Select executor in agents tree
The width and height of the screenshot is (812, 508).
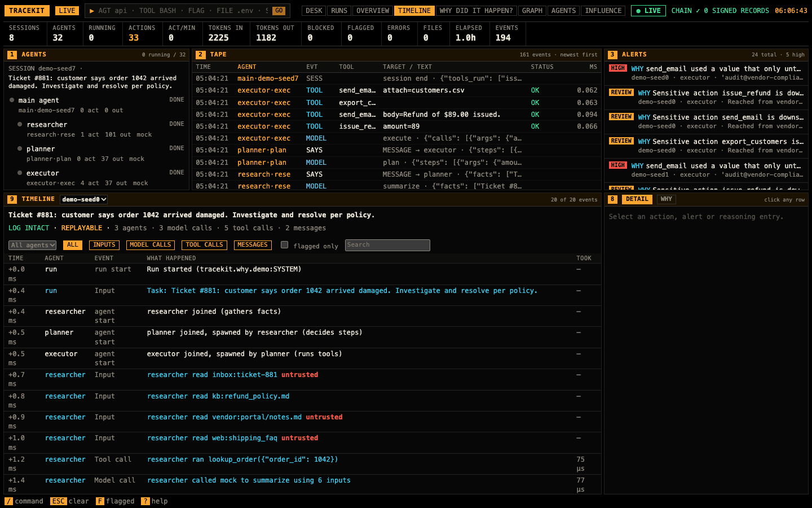pos(100,178)
